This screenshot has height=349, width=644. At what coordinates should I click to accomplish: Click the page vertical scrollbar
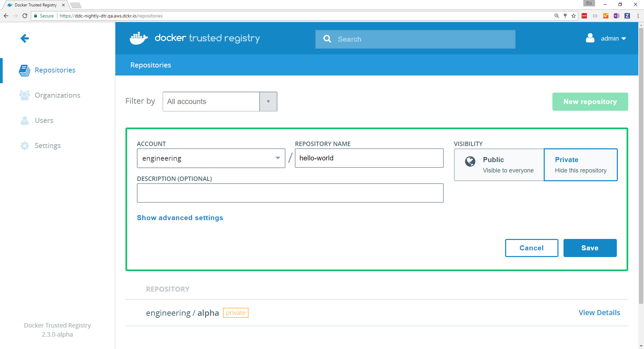pyautogui.click(x=641, y=168)
